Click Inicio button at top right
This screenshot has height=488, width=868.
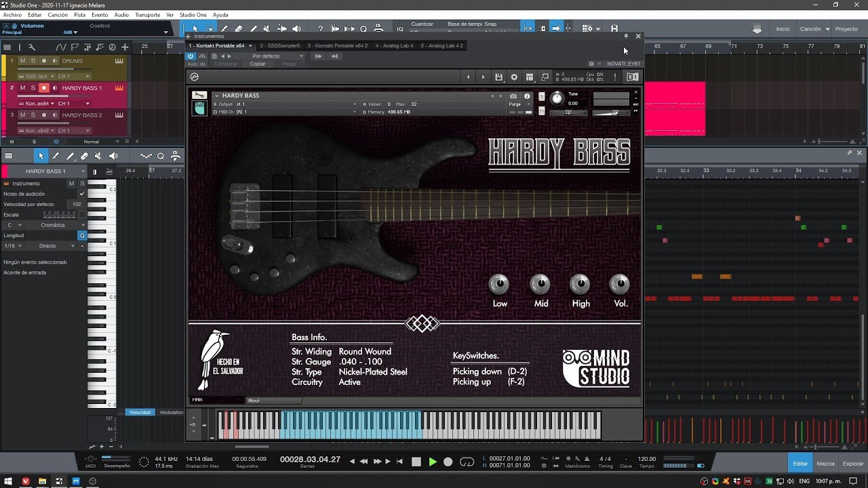click(x=783, y=29)
